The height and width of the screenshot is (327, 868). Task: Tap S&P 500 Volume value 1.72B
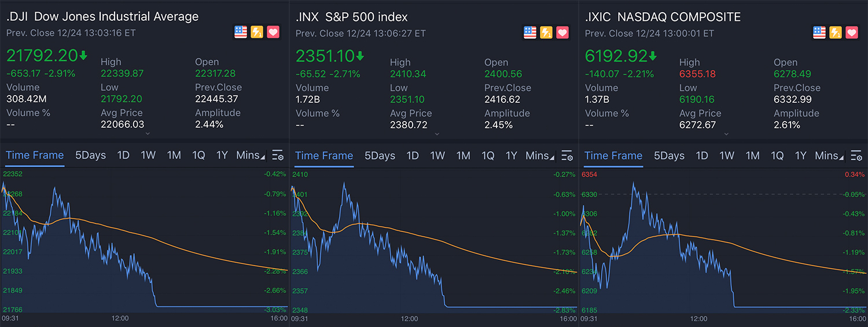tap(308, 99)
